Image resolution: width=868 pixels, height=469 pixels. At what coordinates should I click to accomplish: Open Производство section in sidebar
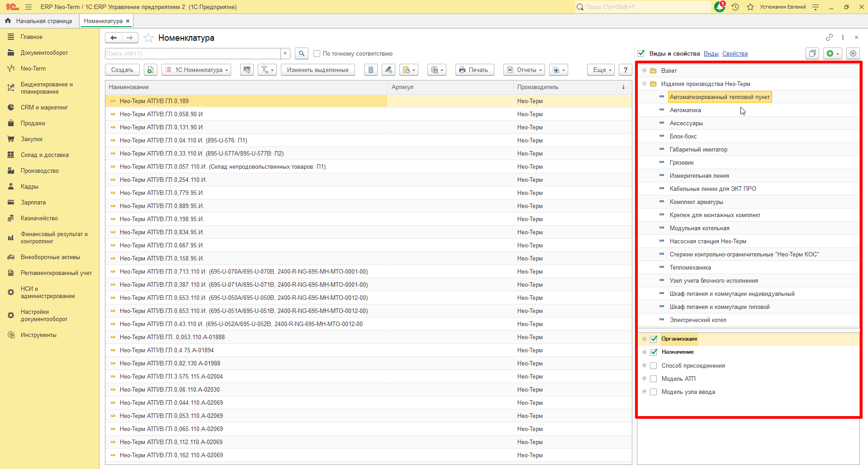pos(39,171)
